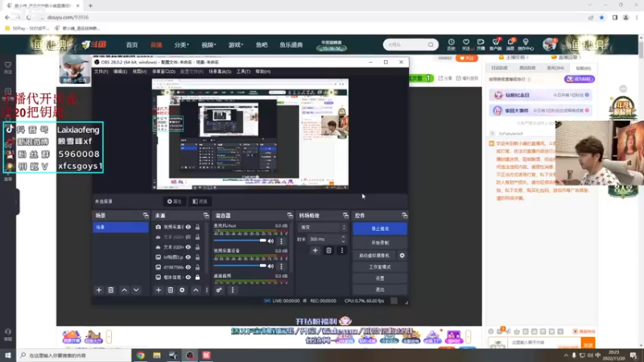Hide the d1987566 image source

tap(188, 267)
